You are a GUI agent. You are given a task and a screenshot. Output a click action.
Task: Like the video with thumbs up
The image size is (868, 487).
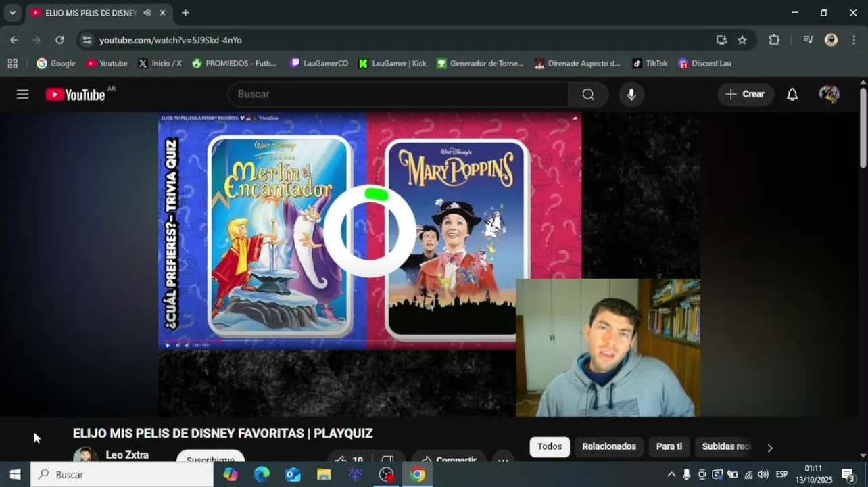pyautogui.click(x=349, y=458)
